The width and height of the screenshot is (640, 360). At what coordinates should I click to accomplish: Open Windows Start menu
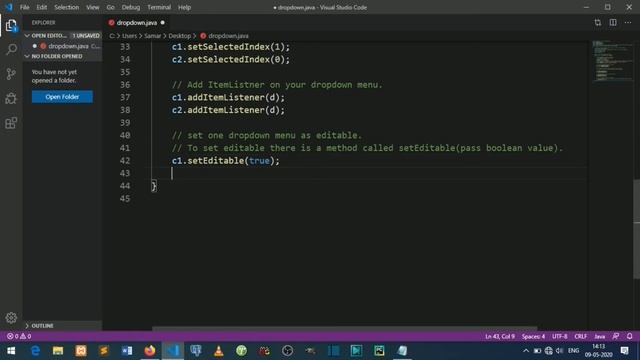(x=11, y=351)
